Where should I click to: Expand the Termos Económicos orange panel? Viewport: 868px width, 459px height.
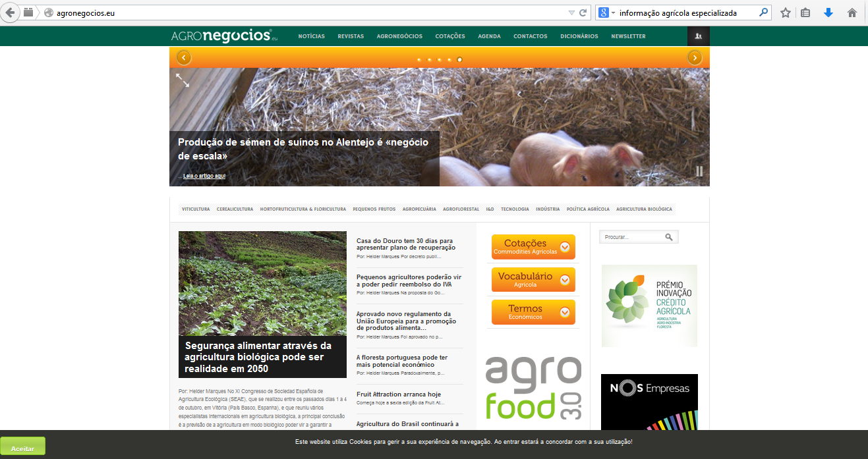point(533,312)
